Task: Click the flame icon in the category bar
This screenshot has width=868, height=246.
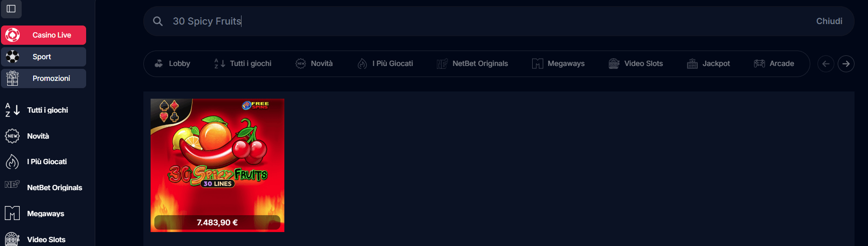Action: pyautogui.click(x=362, y=64)
